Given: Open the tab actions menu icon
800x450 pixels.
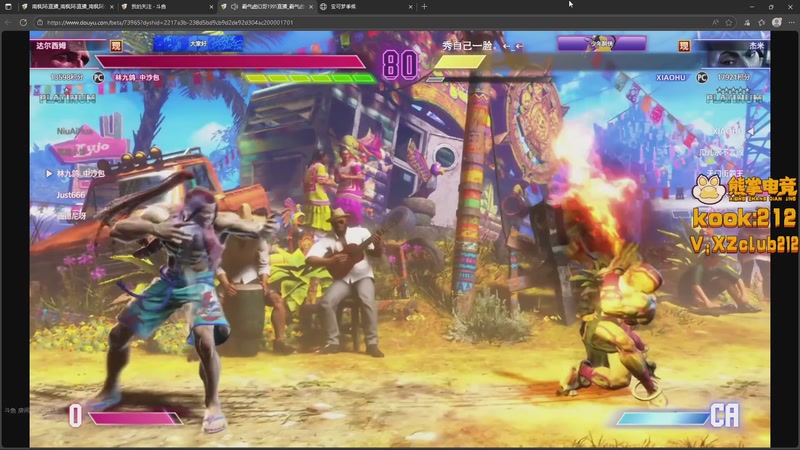Looking at the screenshot, I should coord(8,7).
